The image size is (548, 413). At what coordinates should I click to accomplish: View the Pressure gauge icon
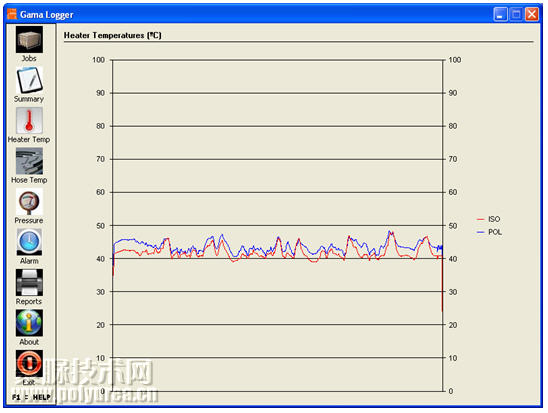click(29, 202)
